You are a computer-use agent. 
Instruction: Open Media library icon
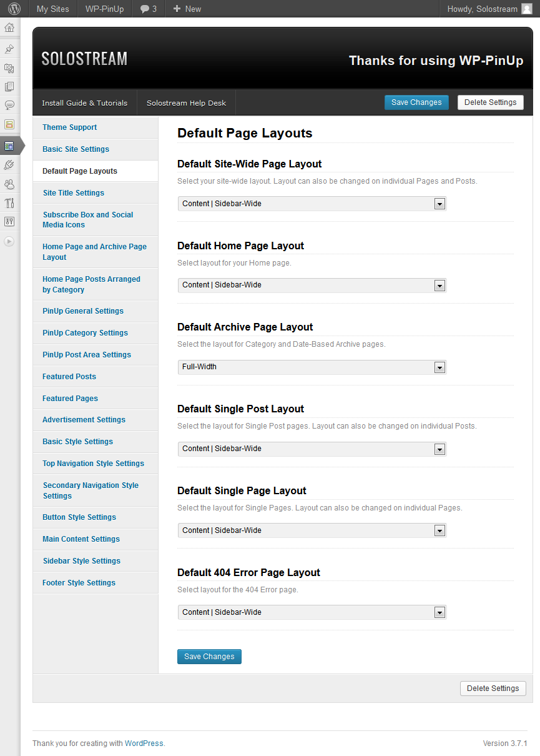click(x=9, y=68)
